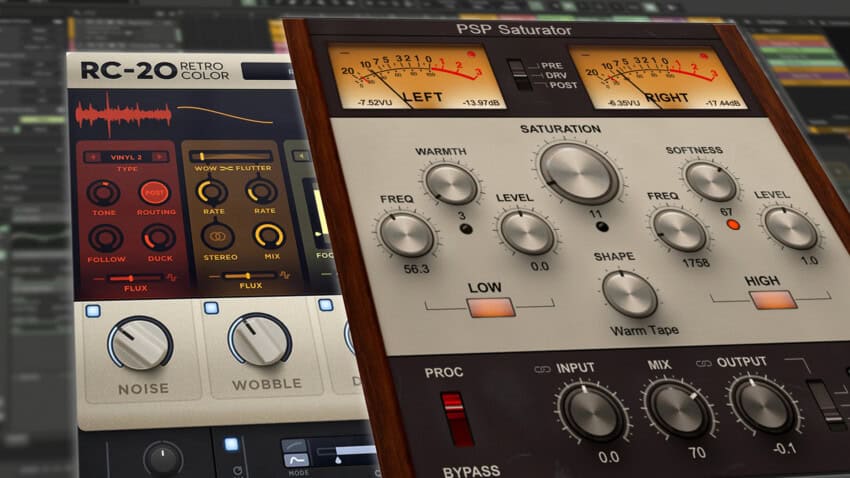Screen dimensions: 850x478
Task: Click the SHAPE knob labeled Warm Tape
Action: pos(629,293)
